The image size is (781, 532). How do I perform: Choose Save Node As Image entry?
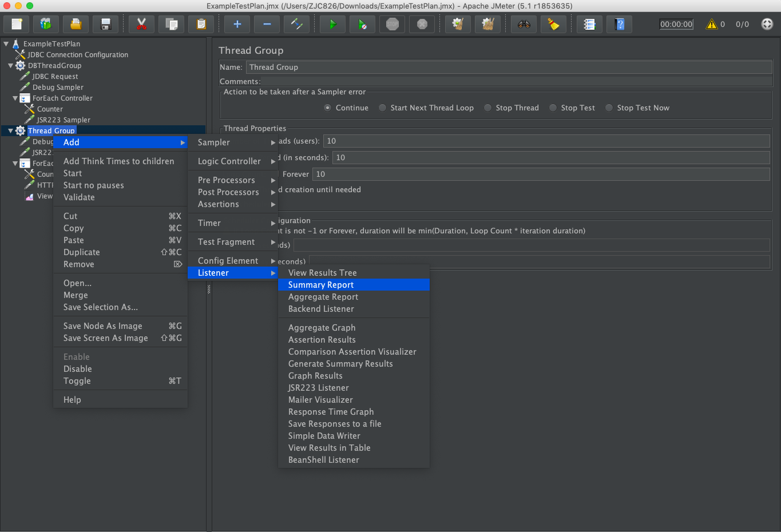120,326
